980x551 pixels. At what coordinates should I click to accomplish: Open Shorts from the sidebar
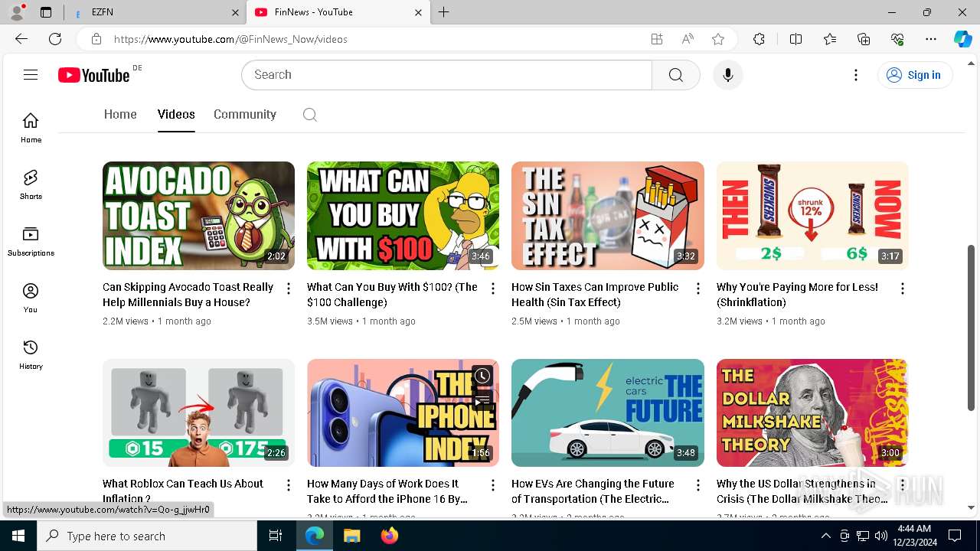pyautogui.click(x=31, y=184)
